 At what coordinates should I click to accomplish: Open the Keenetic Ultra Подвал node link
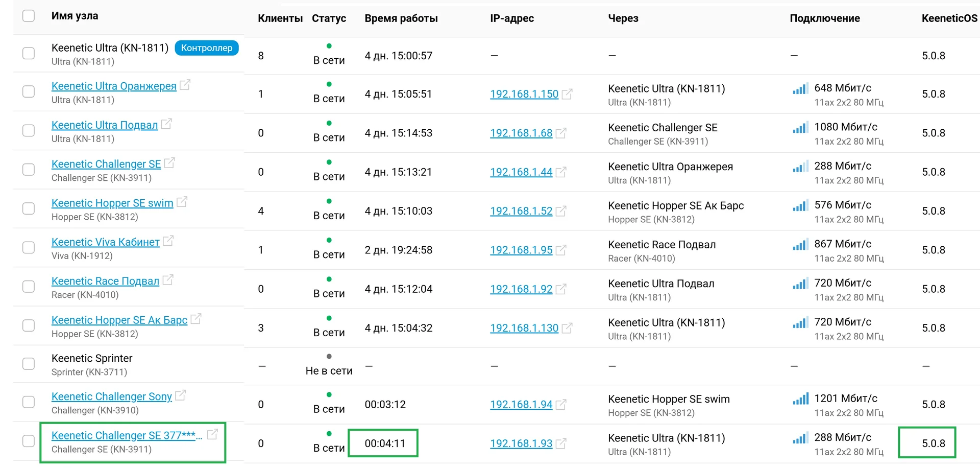point(105,125)
